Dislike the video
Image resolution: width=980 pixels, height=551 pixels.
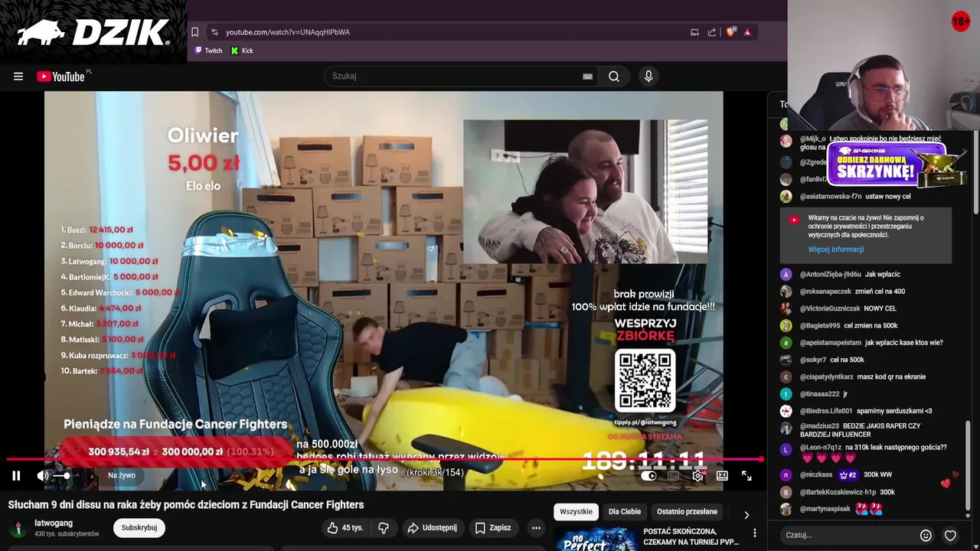coord(384,527)
